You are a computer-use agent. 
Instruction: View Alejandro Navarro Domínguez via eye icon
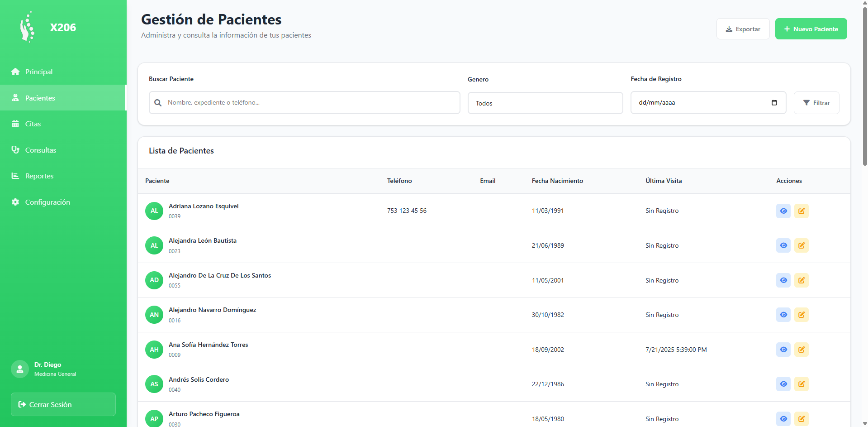pos(783,315)
